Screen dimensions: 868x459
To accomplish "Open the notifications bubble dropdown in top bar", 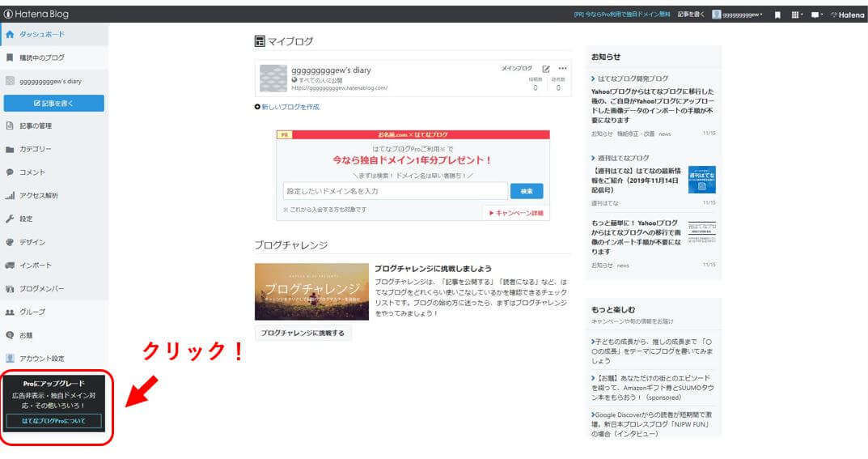I will [x=816, y=15].
